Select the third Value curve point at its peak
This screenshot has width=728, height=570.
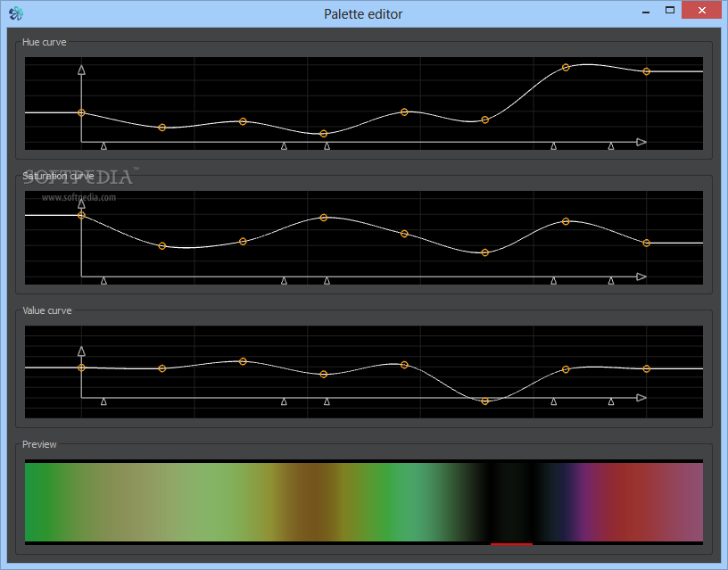click(243, 361)
